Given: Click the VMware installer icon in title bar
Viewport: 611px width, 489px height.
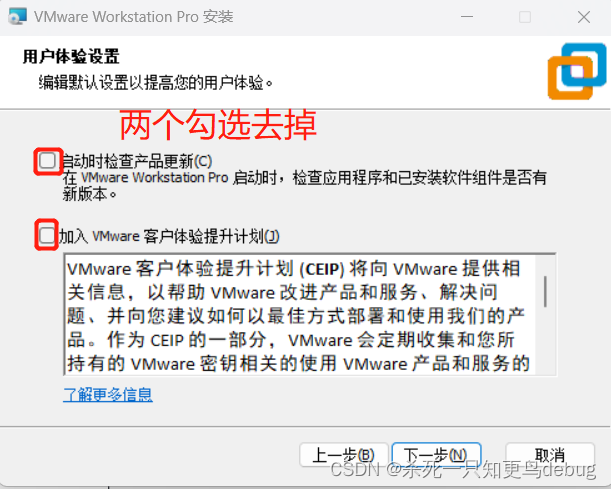Looking at the screenshot, I should [x=18, y=17].
